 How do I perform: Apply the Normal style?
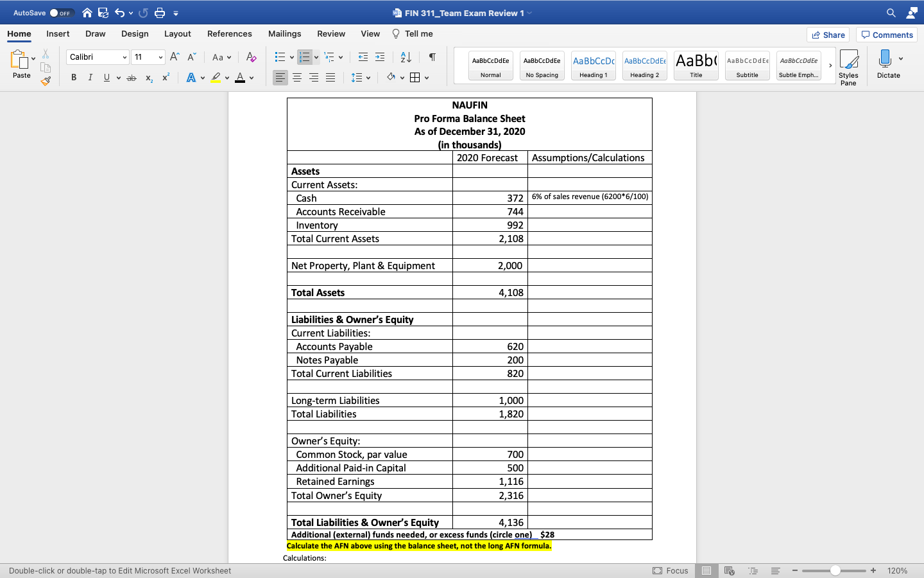click(x=491, y=66)
